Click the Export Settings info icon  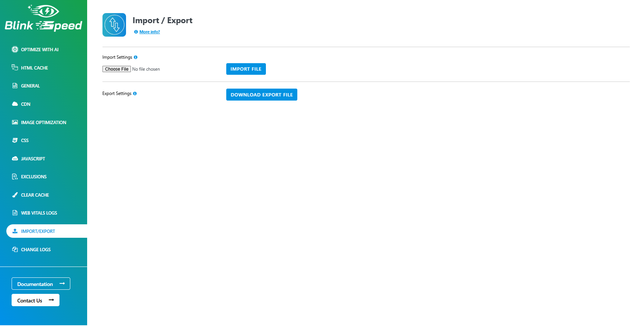coord(135,93)
